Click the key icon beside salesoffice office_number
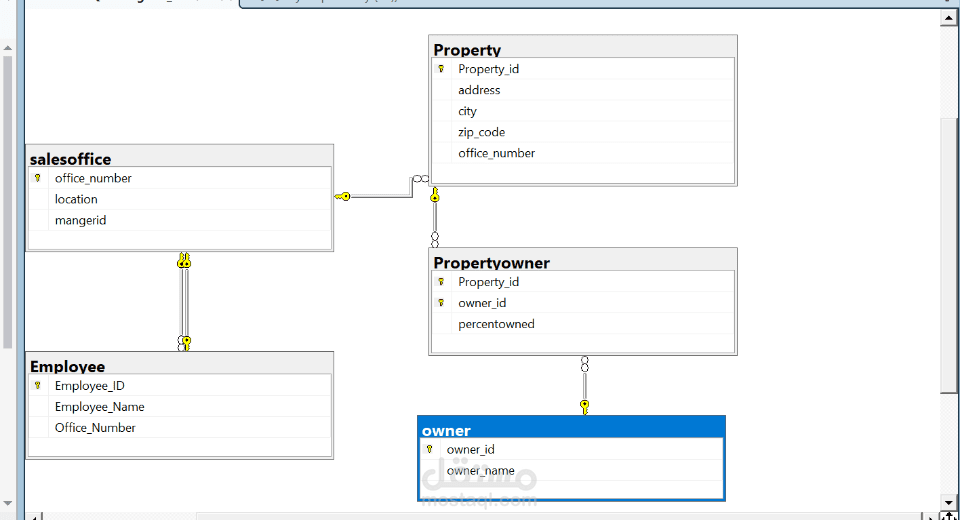Image resolution: width=960 pixels, height=520 pixels. pyautogui.click(x=38, y=178)
